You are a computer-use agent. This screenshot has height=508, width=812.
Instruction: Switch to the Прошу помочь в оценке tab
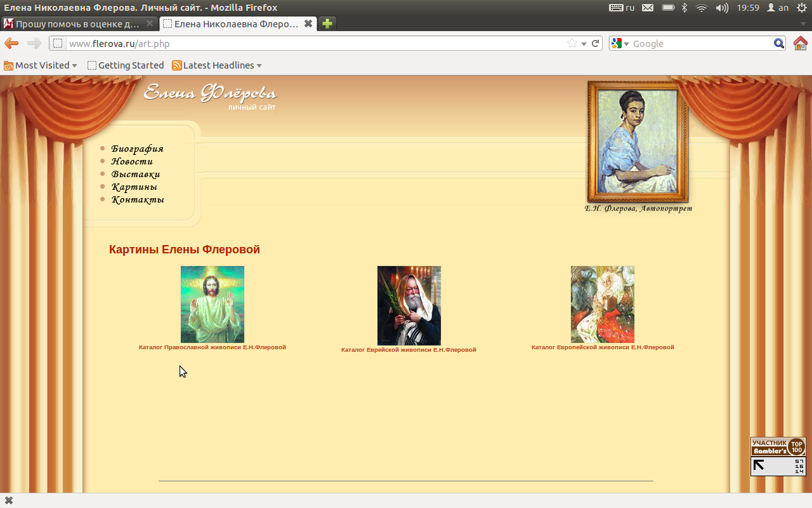79,23
